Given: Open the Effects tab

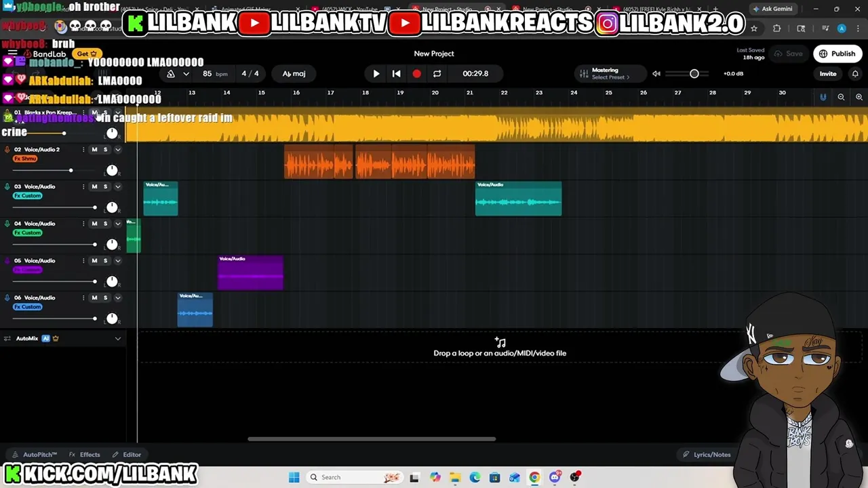Looking at the screenshot, I should click(85, 455).
